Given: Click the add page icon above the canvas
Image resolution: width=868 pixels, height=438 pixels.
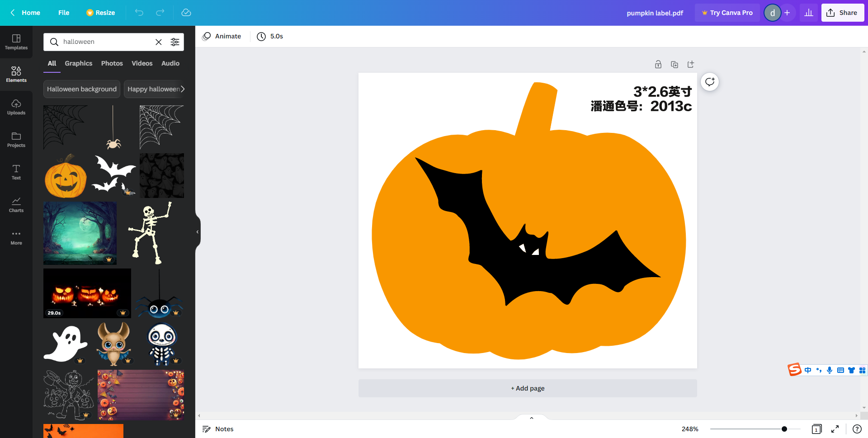Looking at the screenshot, I should [691, 64].
